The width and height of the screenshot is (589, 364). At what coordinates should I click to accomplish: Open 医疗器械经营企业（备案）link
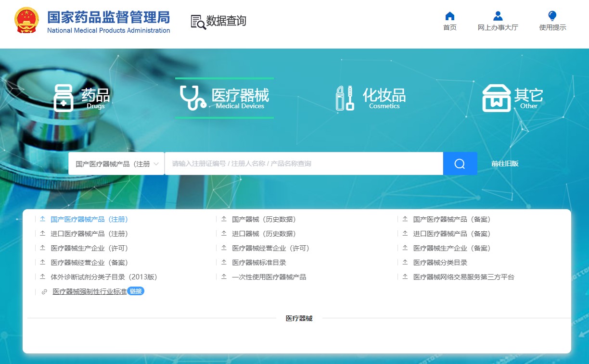pos(90,263)
